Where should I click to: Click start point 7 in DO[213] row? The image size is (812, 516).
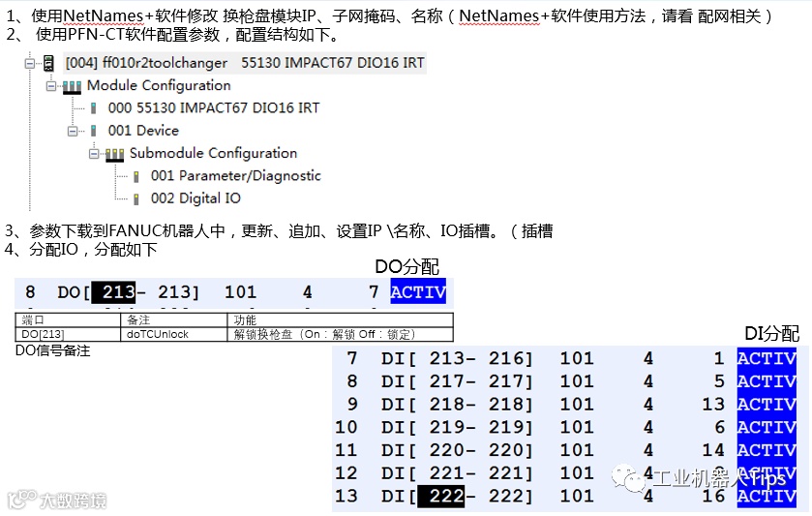click(x=374, y=292)
